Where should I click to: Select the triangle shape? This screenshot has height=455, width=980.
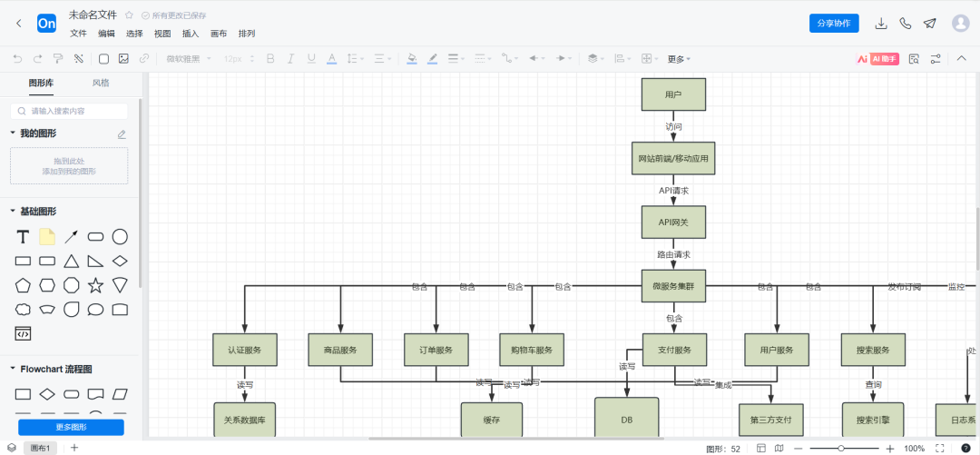point(72,261)
